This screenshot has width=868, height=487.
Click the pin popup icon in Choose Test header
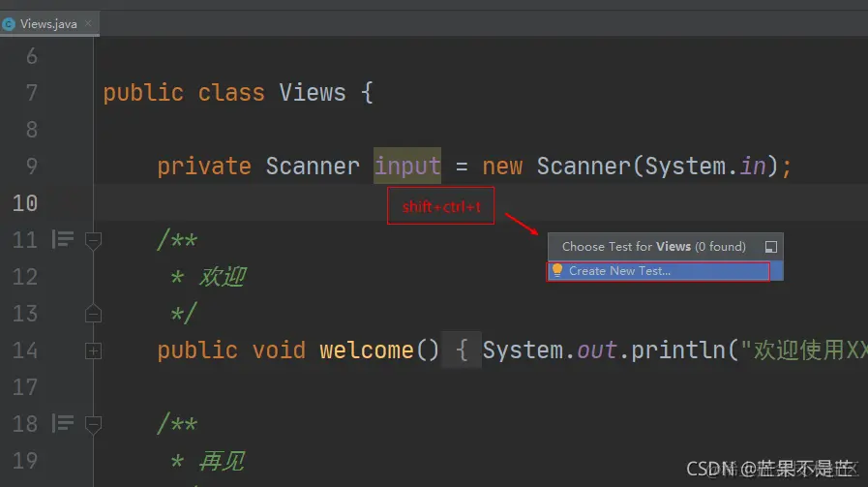click(770, 247)
